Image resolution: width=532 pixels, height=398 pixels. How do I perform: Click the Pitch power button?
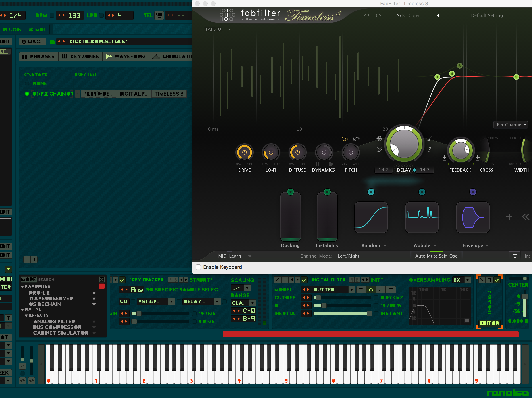pyautogui.click(x=351, y=152)
